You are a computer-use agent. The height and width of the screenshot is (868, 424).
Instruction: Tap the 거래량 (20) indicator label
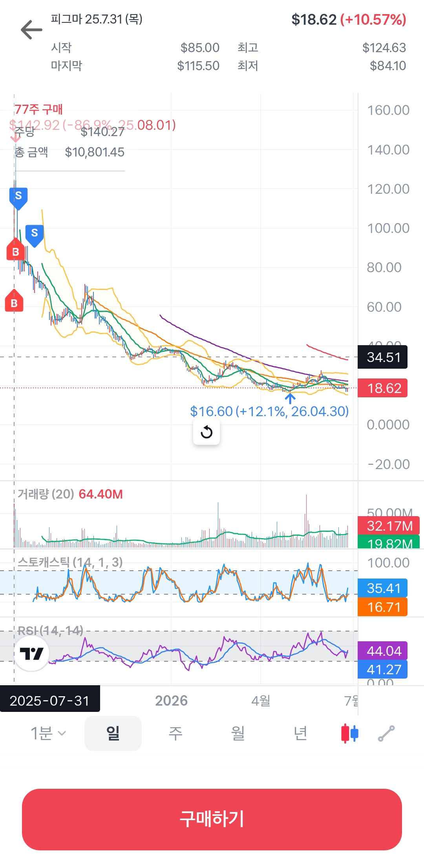pos(46,494)
